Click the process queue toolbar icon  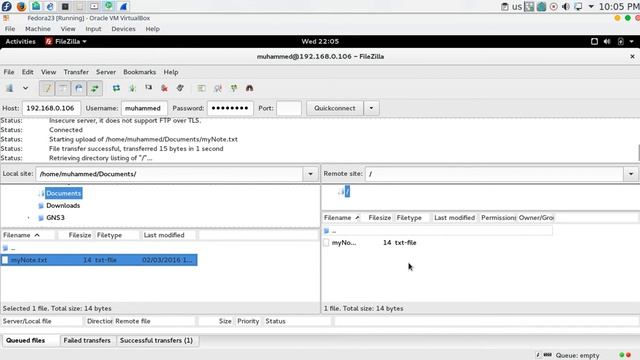coord(132,88)
